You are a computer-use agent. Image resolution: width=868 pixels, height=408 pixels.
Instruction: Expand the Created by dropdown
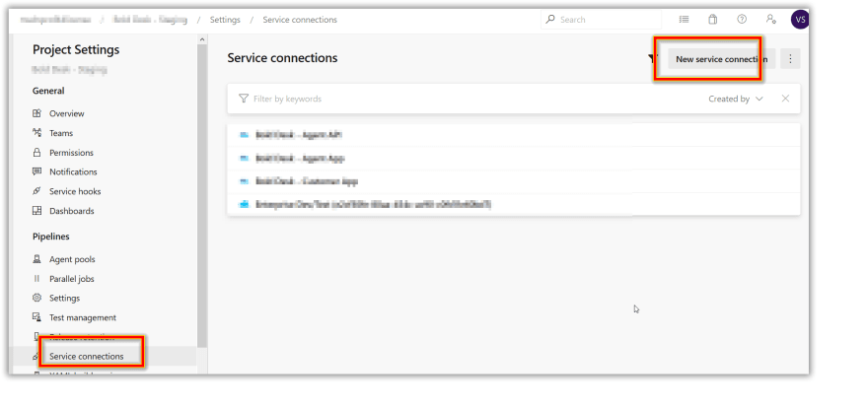(736, 99)
